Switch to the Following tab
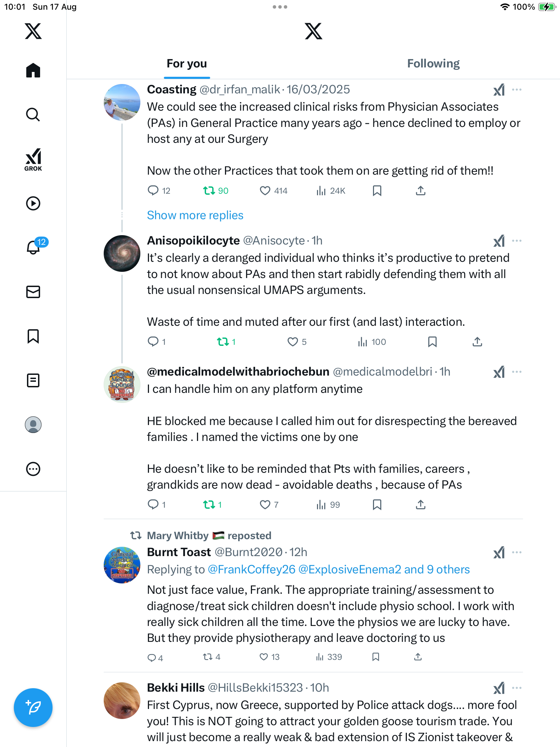Image resolution: width=560 pixels, height=747 pixels. (x=433, y=64)
